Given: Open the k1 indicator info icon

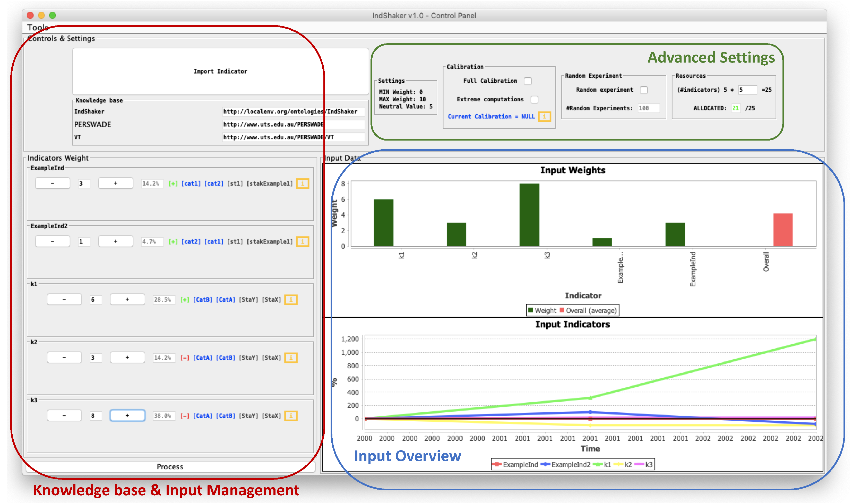Looking at the screenshot, I should point(290,300).
